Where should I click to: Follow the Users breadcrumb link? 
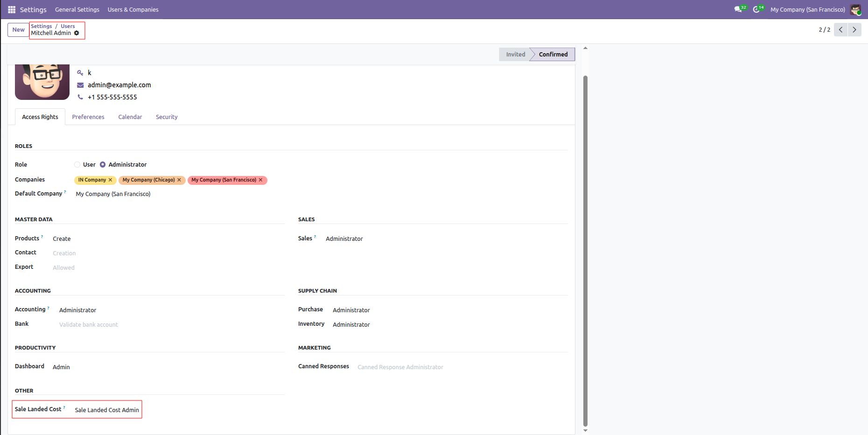(x=68, y=26)
